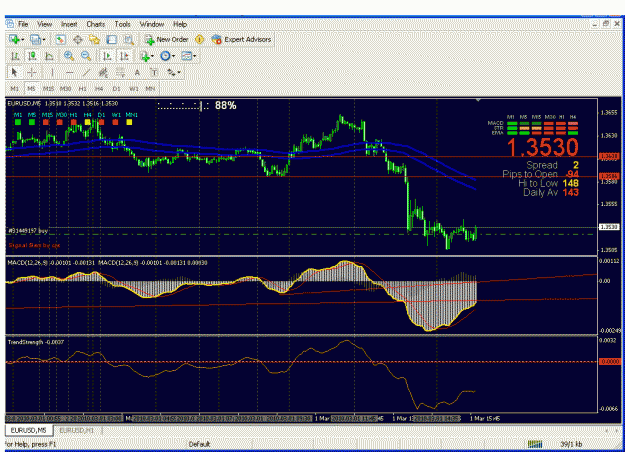
Task: Select the Vertical Line tool
Action: [52, 73]
